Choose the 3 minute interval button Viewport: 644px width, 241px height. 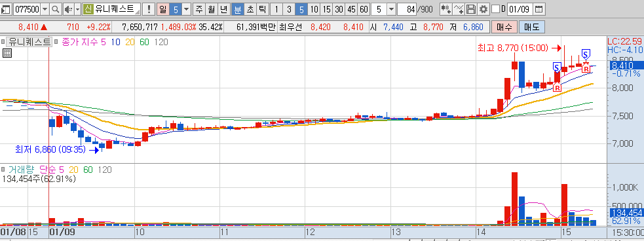point(289,9)
